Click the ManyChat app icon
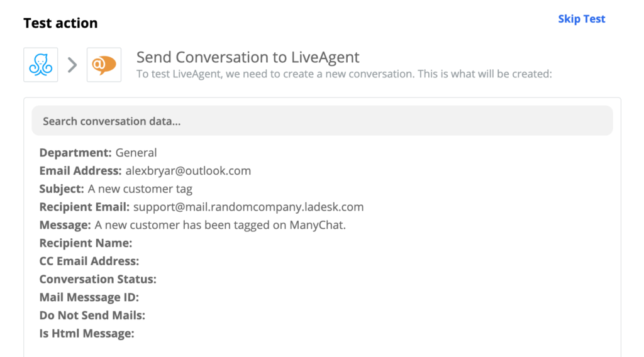Screen dimensions: 644x357 pyautogui.click(x=41, y=65)
